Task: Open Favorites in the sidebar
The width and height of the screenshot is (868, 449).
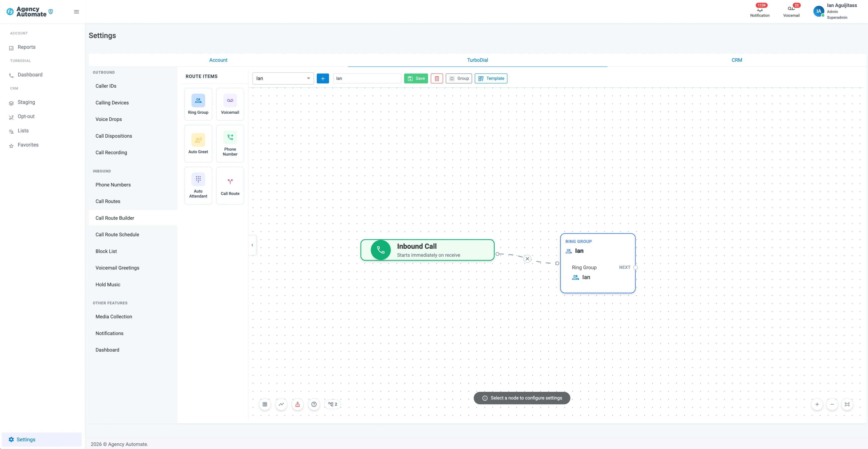Action: pyautogui.click(x=28, y=145)
